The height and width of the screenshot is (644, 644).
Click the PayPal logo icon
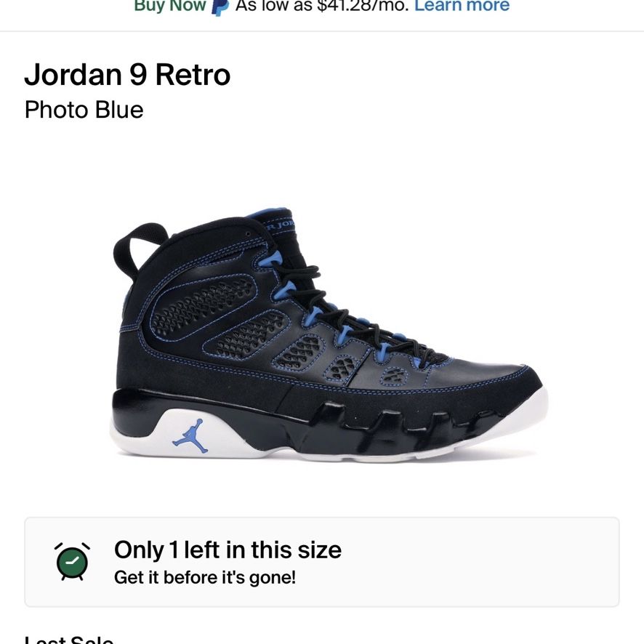(220, 7)
